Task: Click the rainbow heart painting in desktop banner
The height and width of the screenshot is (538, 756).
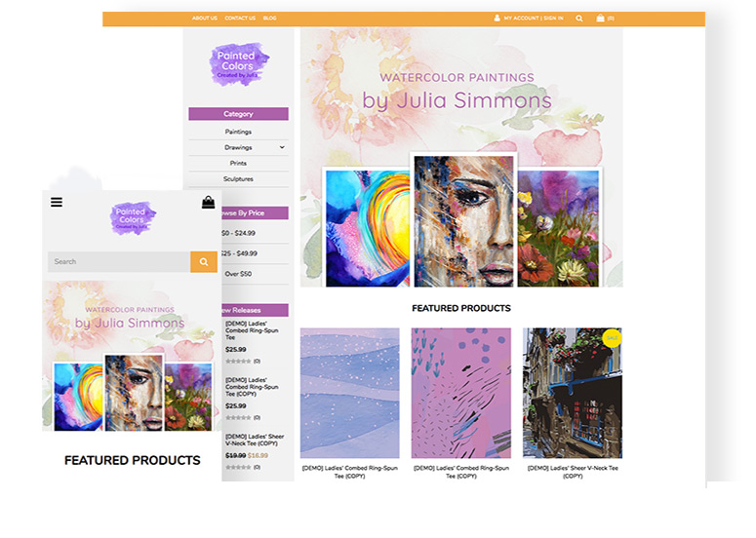Action: 368,228
